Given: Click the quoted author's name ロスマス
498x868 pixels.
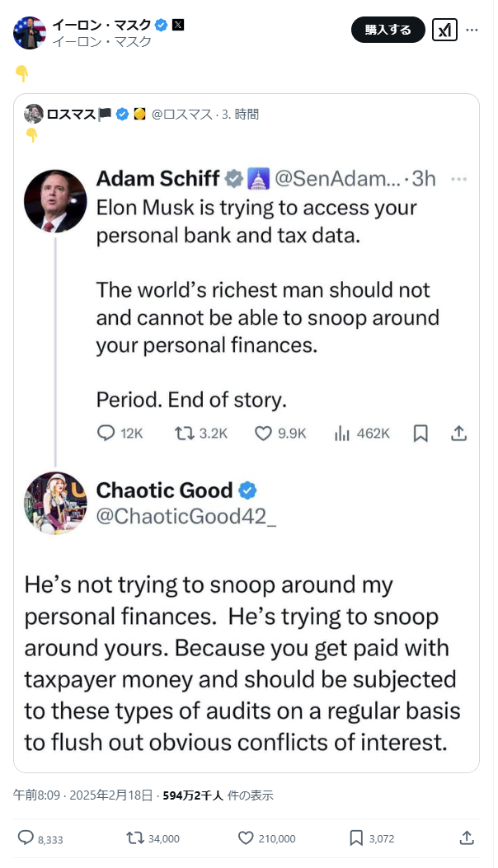Looking at the screenshot, I should coord(71,115).
